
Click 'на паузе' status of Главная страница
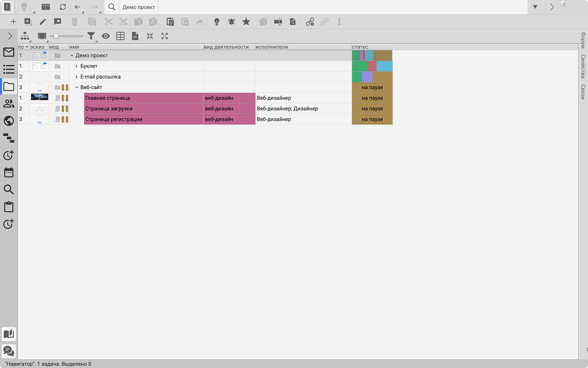[x=372, y=98]
